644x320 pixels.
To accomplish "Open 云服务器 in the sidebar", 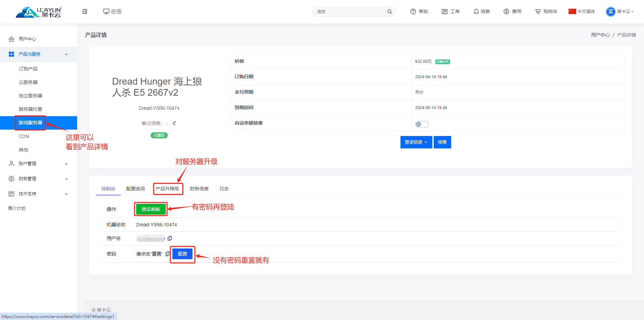I will 28,82.
